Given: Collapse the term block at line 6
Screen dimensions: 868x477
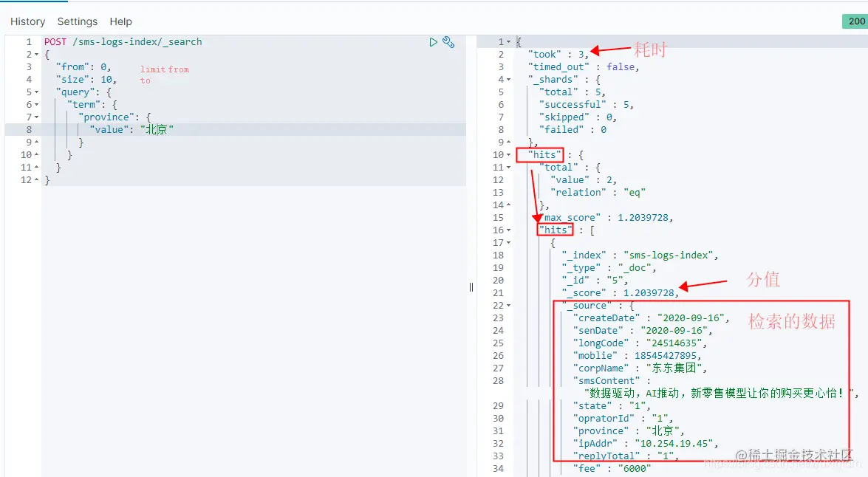Looking at the screenshot, I should (x=36, y=105).
